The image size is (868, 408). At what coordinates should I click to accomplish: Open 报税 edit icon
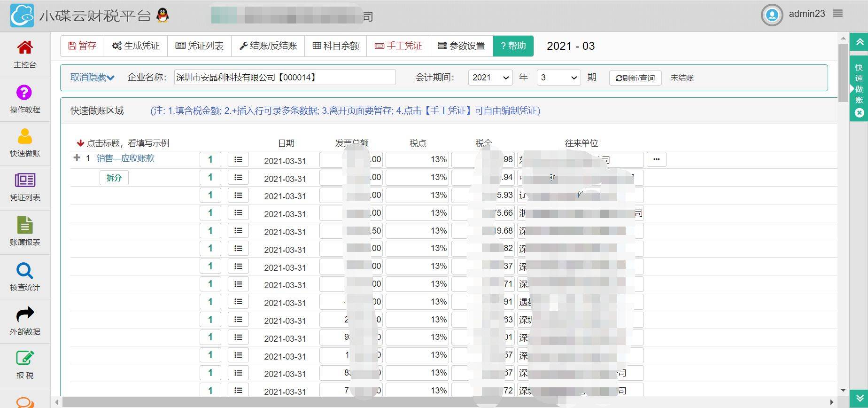(x=25, y=359)
